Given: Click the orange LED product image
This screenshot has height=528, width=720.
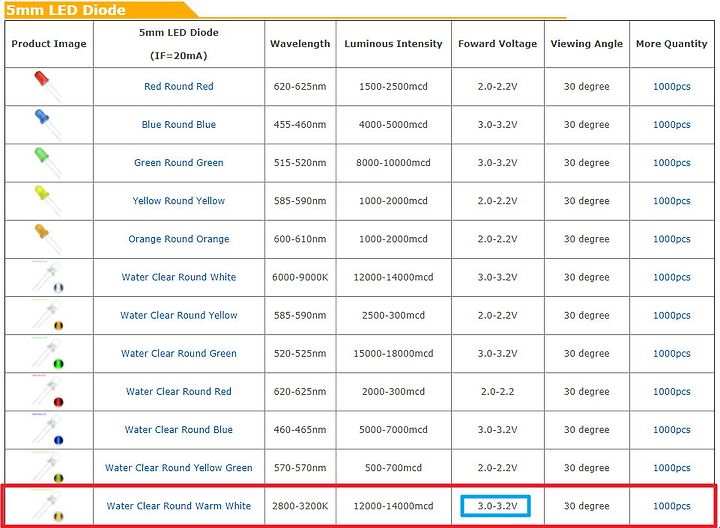Looking at the screenshot, I should point(48,239).
